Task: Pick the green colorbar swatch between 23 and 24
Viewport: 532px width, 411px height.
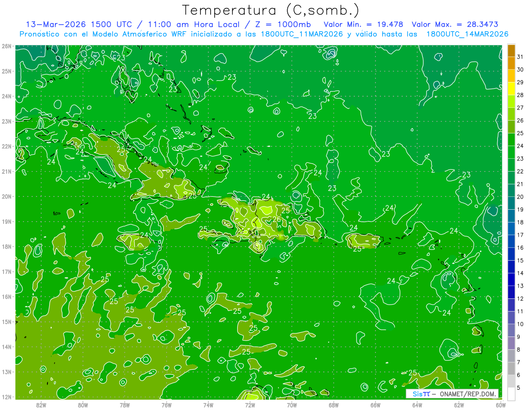Action: [x=511, y=152]
